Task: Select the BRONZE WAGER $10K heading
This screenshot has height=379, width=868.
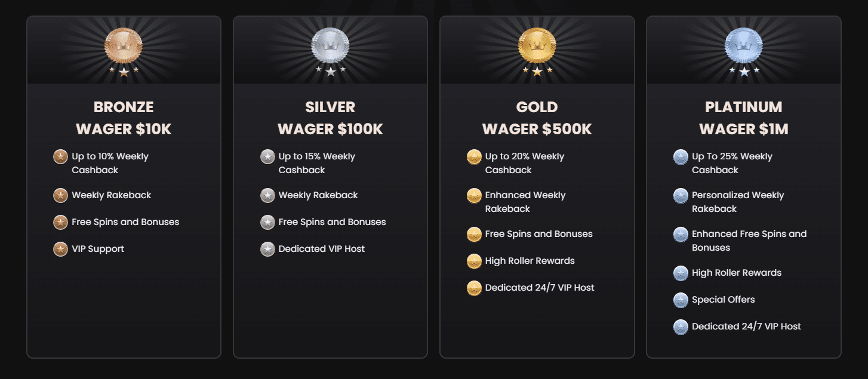Action: pos(124,118)
